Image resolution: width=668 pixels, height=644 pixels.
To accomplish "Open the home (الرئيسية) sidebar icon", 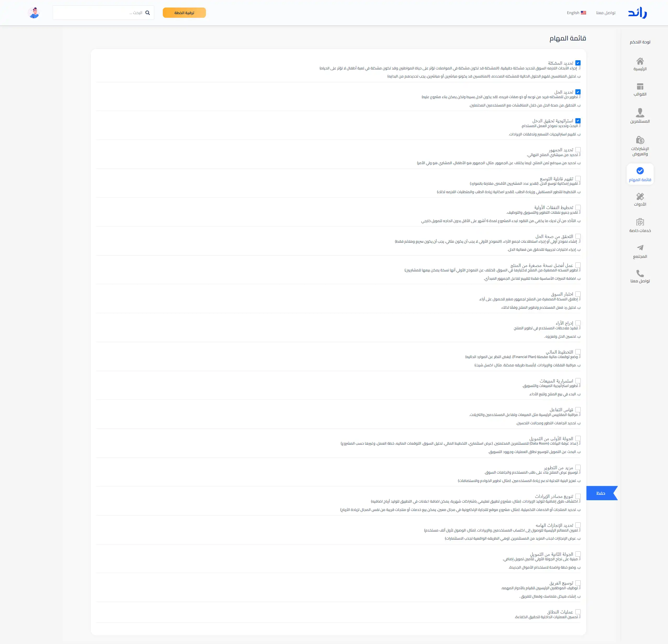I will 640,61.
